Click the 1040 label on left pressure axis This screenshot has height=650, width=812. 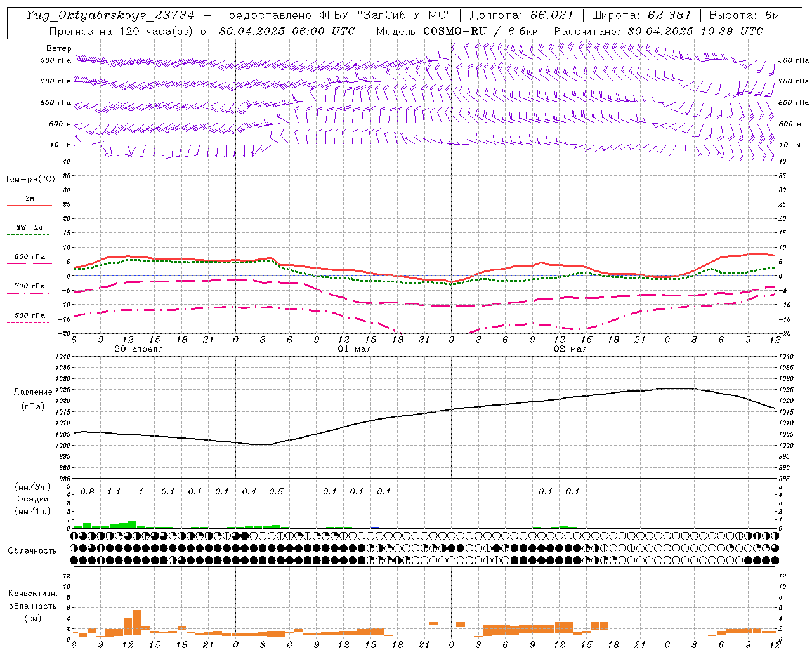(62, 357)
